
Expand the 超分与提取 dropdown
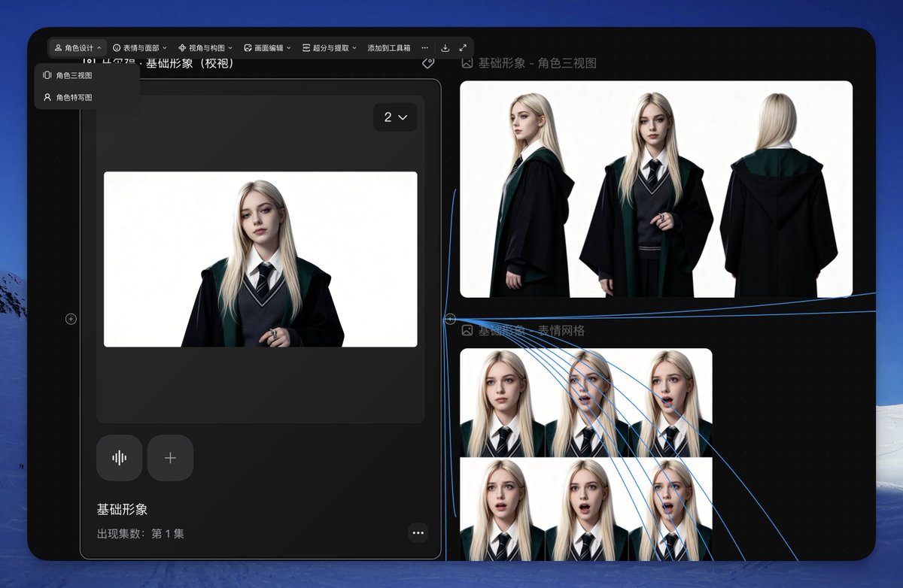click(x=330, y=48)
